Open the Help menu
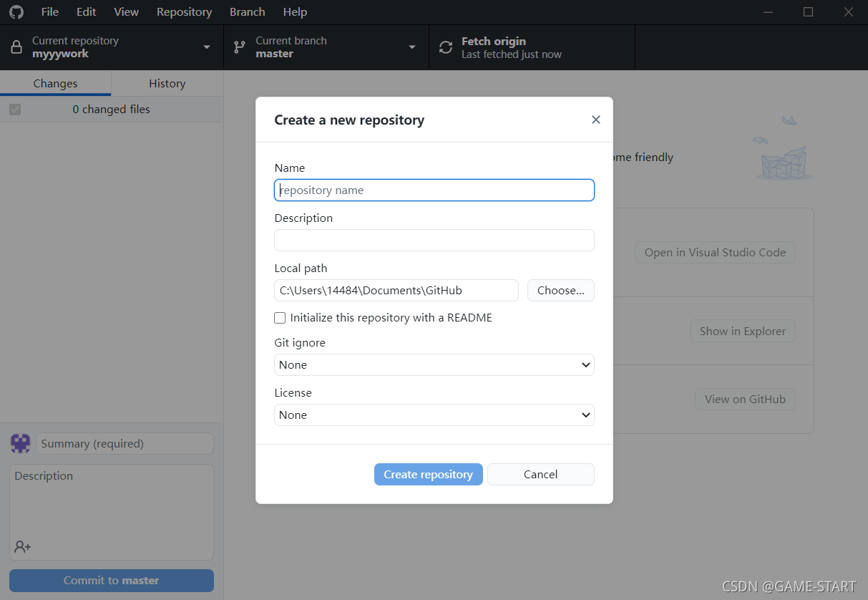This screenshot has height=600, width=868. pos(295,12)
